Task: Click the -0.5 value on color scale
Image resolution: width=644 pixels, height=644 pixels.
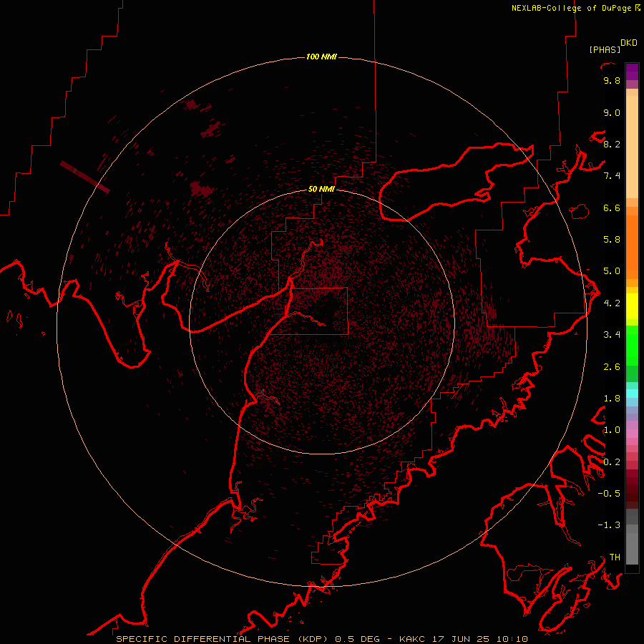Action: click(609, 494)
